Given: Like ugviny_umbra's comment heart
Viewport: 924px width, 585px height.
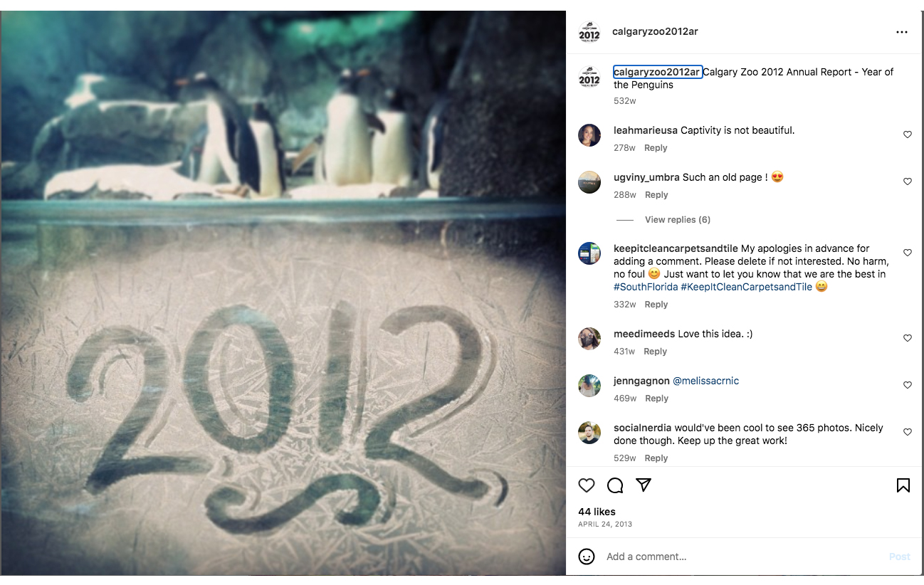Looking at the screenshot, I should 908,181.
